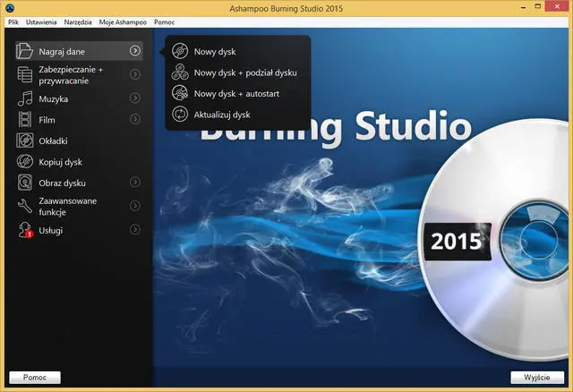Image resolution: width=573 pixels, height=392 pixels.
Task: Click the Zaawansowane funkcje wrench icon
Action: (x=25, y=206)
